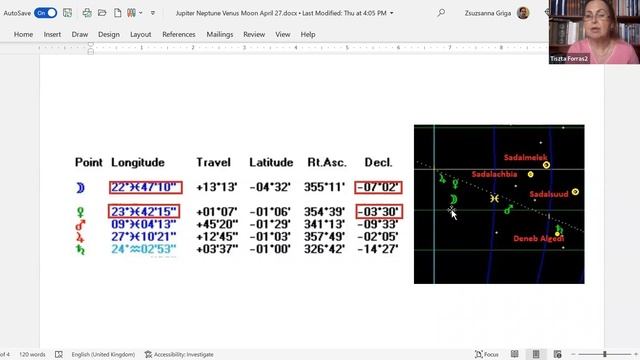Expand the document title dropdown arrow

point(391,13)
